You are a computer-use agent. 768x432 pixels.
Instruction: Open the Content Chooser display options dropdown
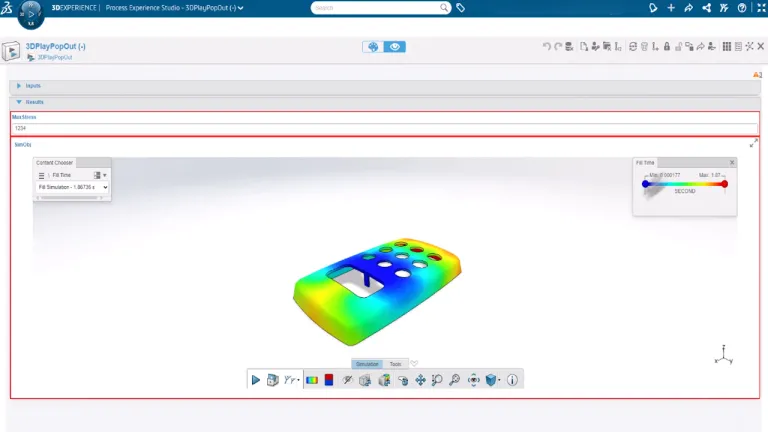100,175
